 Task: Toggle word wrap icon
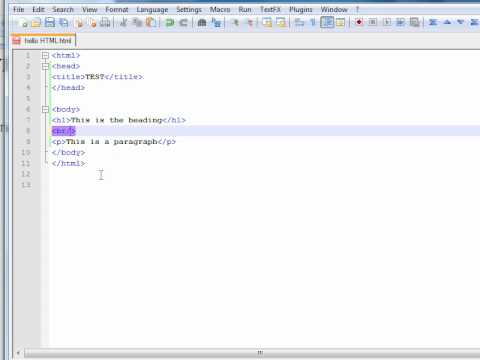[x=299, y=23]
